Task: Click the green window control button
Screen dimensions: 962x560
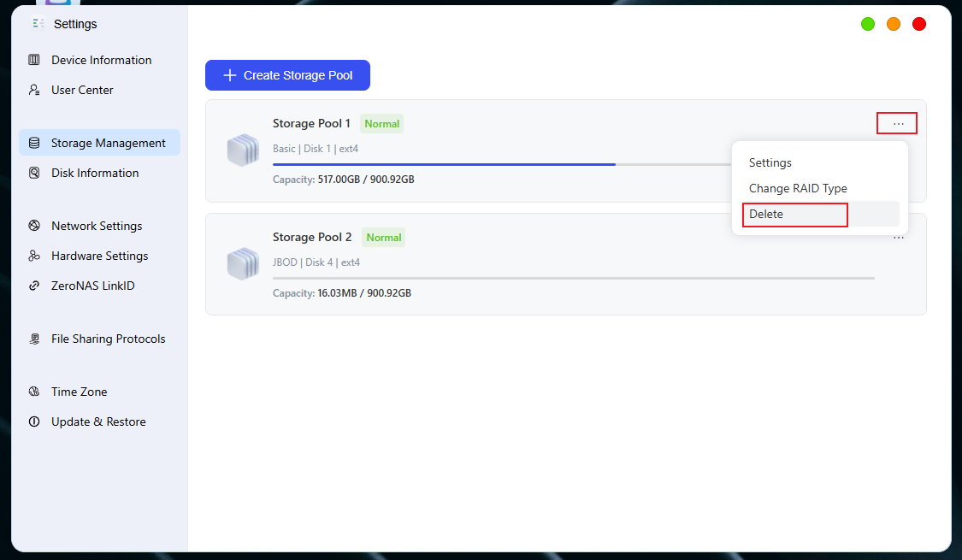Action: pyautogui.click(x=868, y=24)
